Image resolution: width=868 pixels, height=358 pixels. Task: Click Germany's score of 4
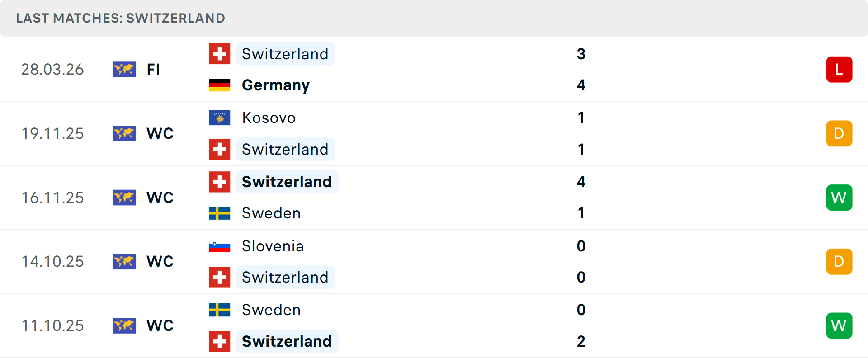[x=581, y=85]
